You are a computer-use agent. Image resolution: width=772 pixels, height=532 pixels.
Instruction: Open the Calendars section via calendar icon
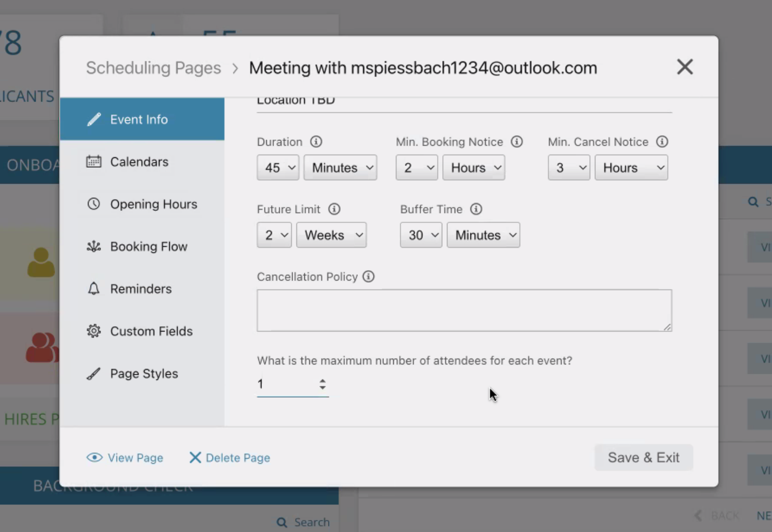tap(94, 161)
